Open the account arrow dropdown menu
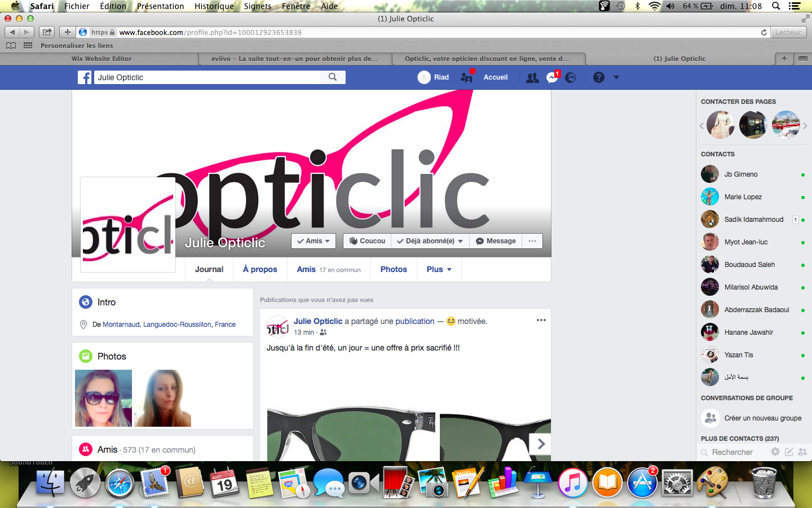812x508 pixels. tap(616, 77)
